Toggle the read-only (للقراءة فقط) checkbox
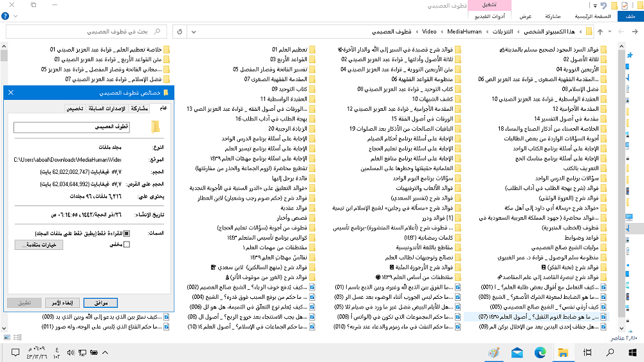This screenshot has height=362, width=644. (x=127, y=233)
